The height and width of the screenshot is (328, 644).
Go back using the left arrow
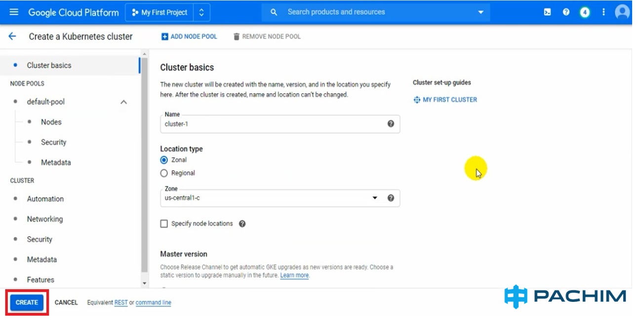[x=12, y=36]
